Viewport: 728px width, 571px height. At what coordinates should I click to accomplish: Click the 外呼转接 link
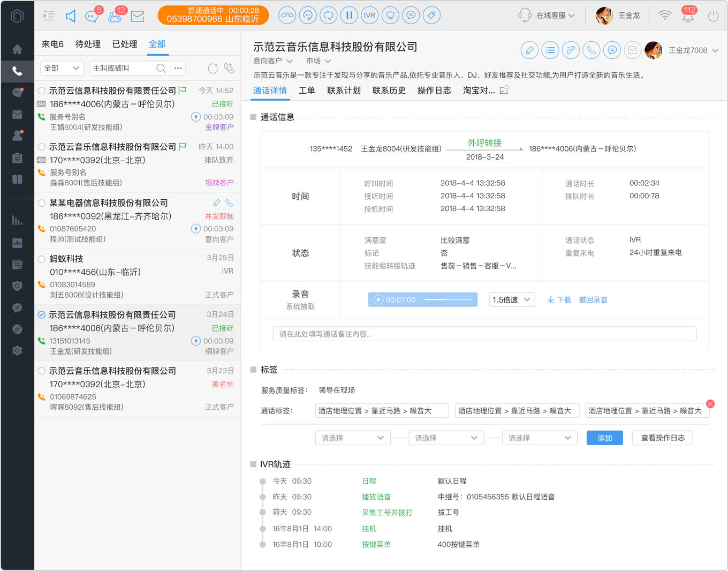[484, 142]
